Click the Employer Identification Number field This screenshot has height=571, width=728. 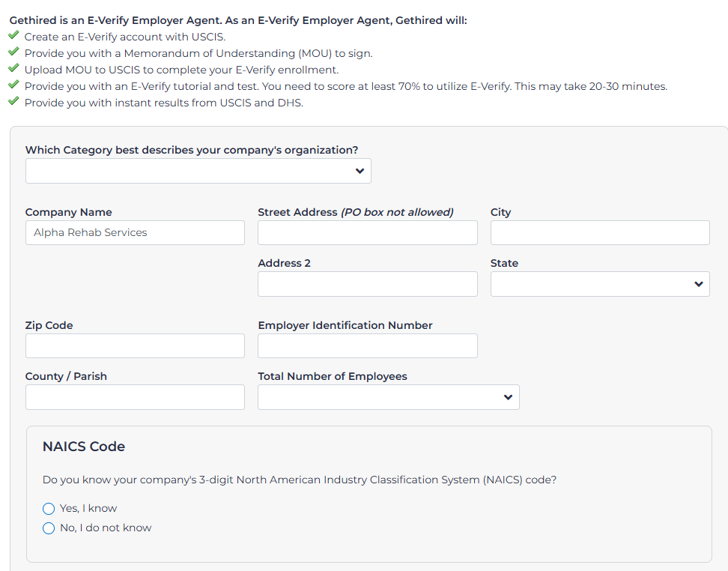(x=367, y=345)
